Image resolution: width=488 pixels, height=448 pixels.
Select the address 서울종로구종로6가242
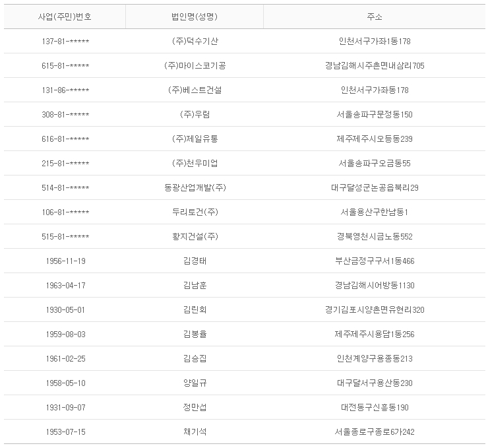point(374,432)
